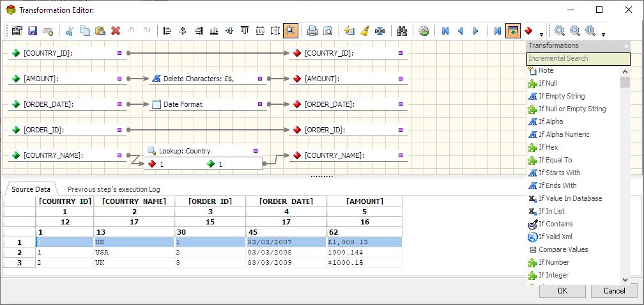The image size is (644, 305).
Task: Click the 03/03/2009 order date cell
Action: tap(286, 262)
